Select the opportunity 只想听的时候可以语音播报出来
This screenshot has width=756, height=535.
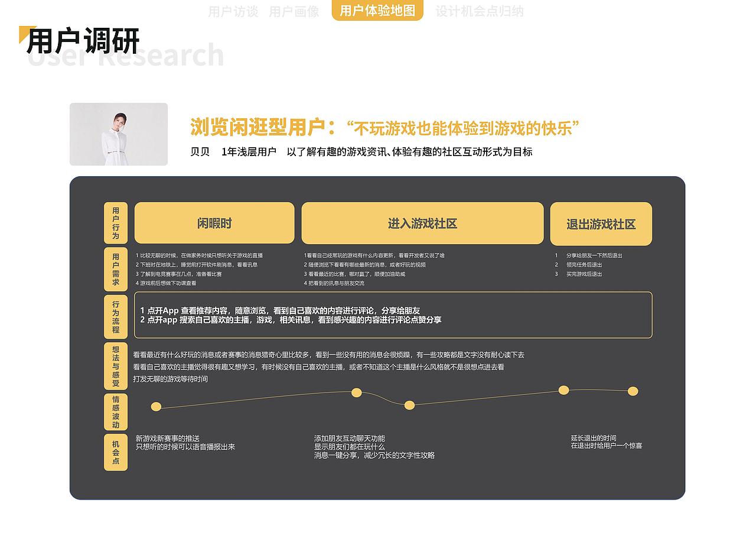point(185,447)
